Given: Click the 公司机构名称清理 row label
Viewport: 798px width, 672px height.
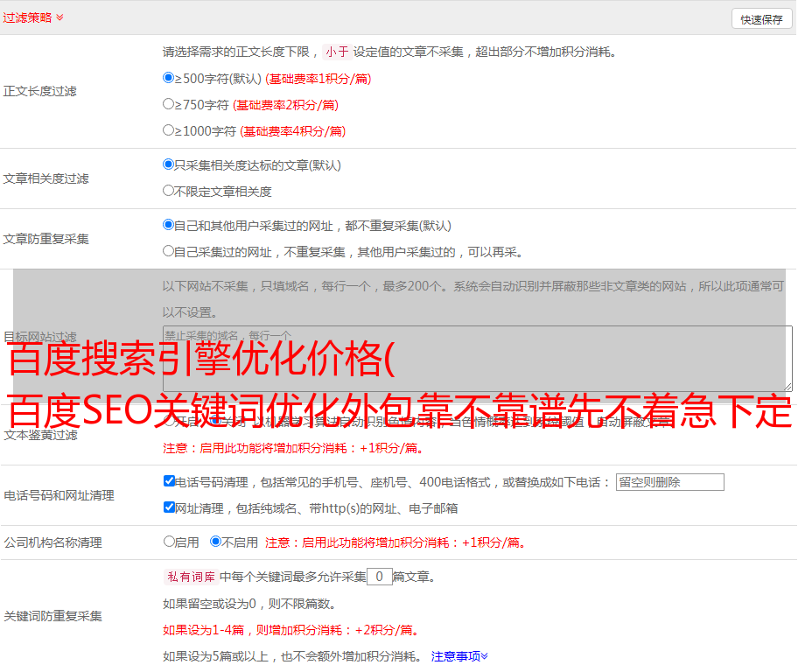Looking at the screenshot, I should pyautogui.click(x=52, y=542).
